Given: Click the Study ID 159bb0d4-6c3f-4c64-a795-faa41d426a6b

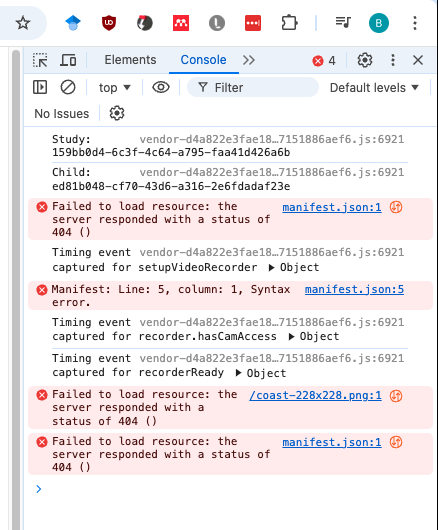Looking at the screenshot, I should [x=171, y=152].
